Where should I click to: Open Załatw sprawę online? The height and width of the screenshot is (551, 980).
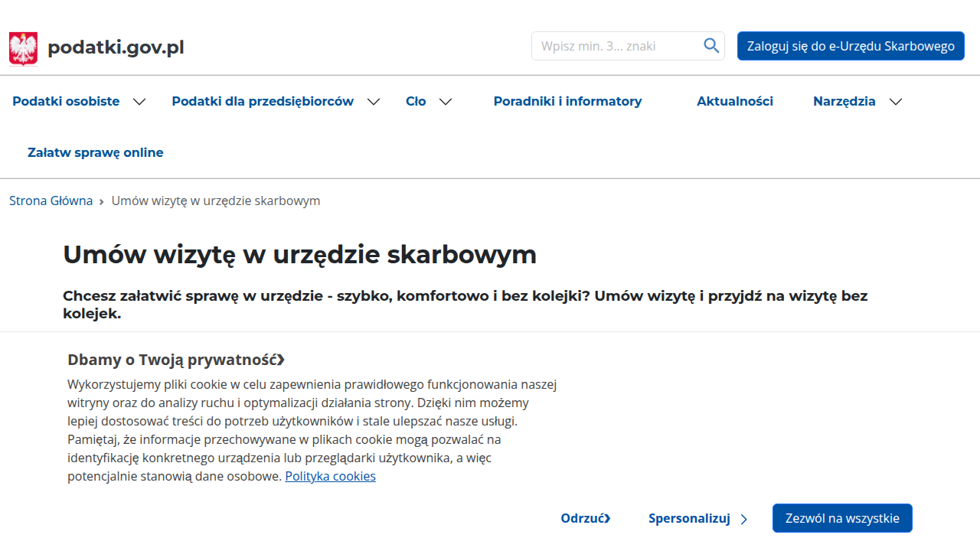pyautogui.click(x=96, y=152)
